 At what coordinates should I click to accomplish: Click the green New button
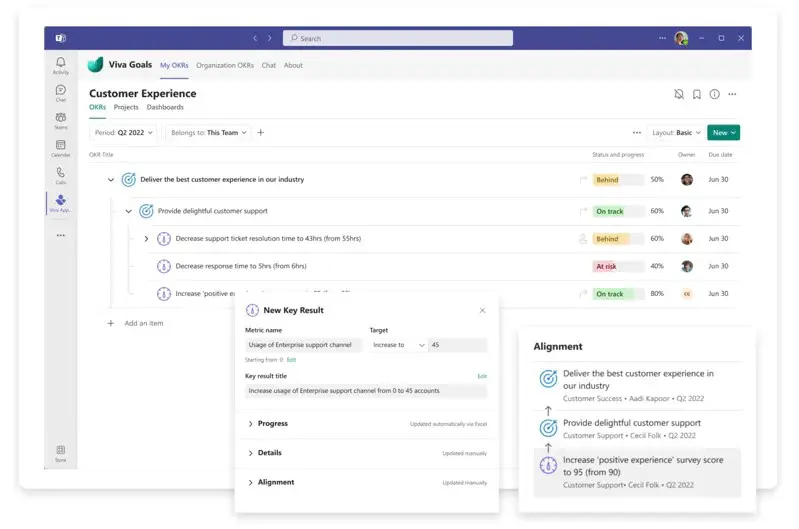[724, 133]
